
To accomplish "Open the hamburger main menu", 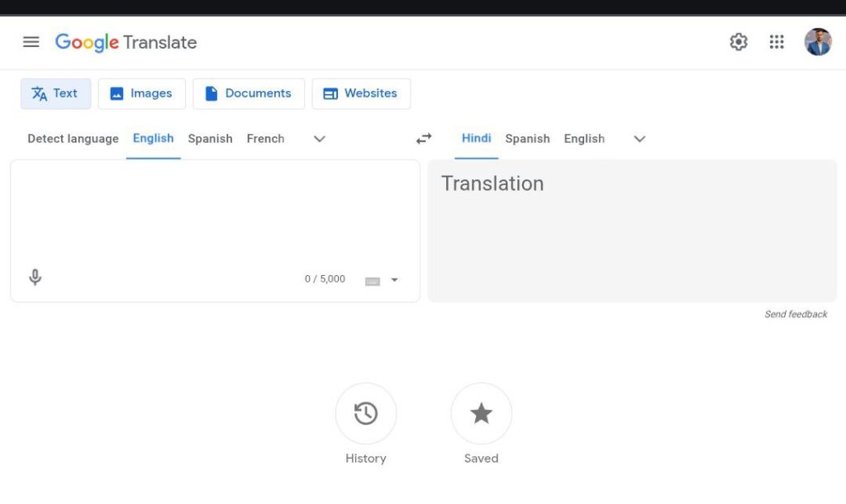I will coord(31,42).
